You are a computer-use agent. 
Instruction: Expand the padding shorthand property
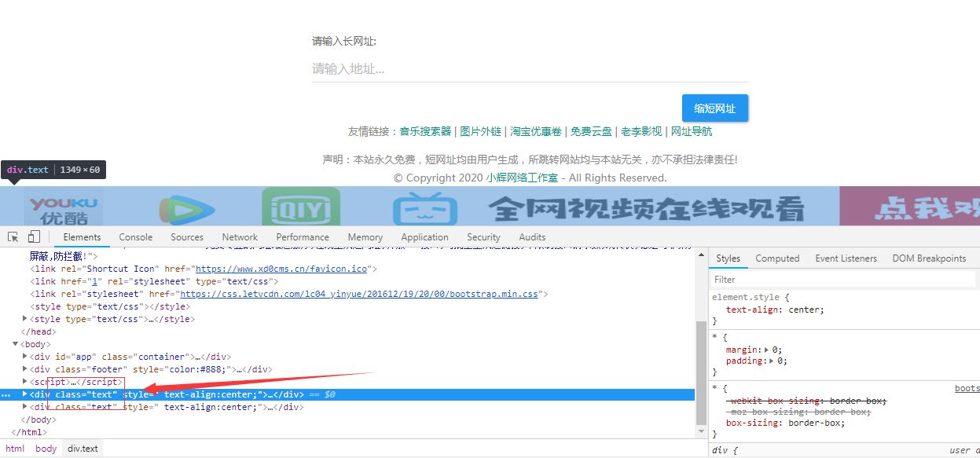pos(773,361)
